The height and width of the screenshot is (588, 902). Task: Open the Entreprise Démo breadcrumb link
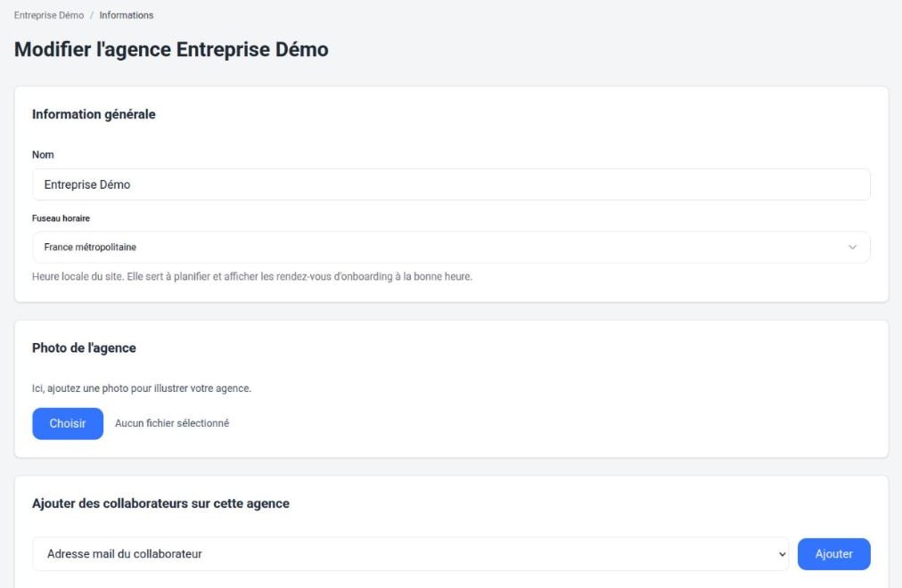pos(49,15)
